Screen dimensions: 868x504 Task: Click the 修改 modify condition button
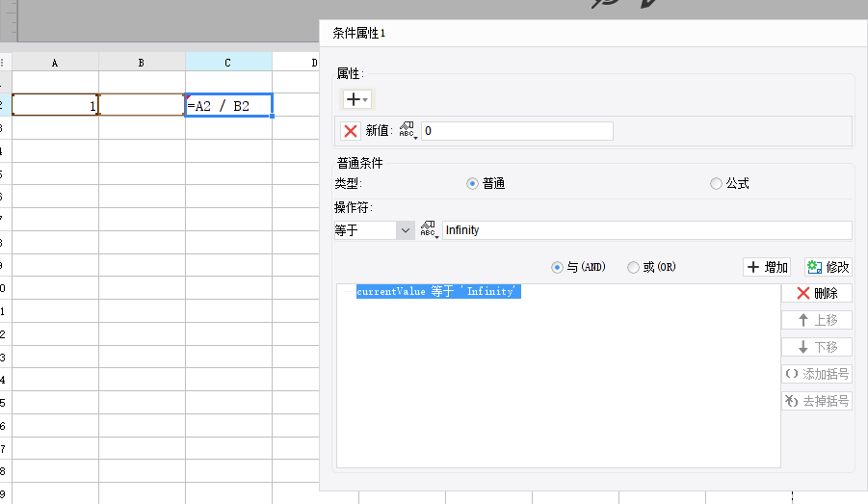[x=828, y=267]
